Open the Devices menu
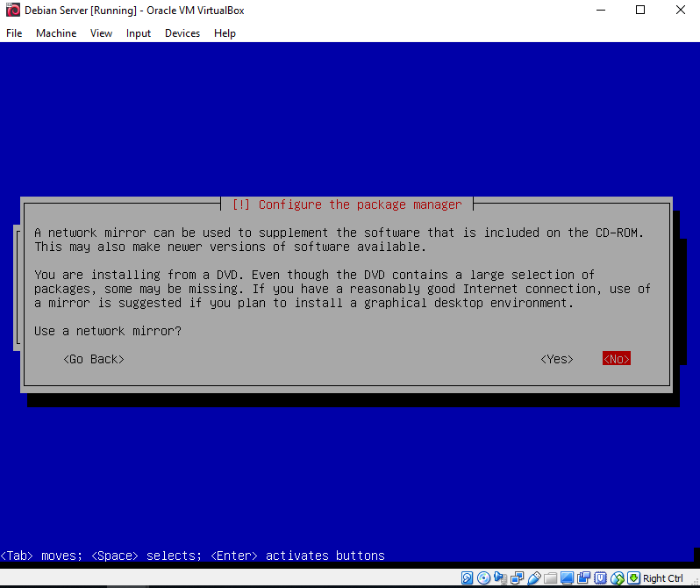Viewport: 700px width, 588px height. pos(182,33)
